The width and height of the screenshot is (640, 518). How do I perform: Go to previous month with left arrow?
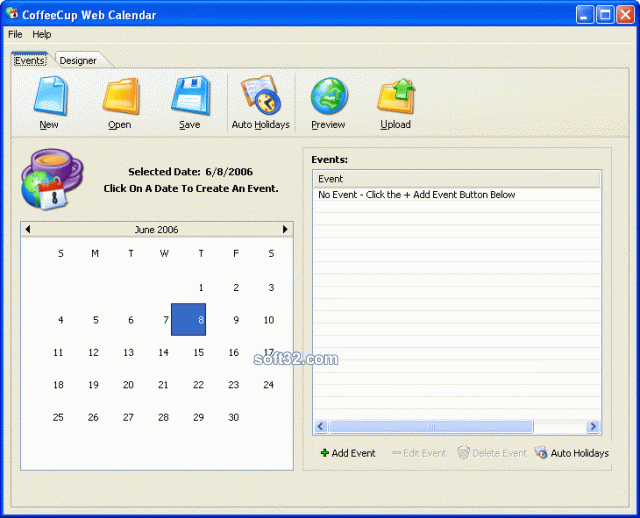coord(28,229)
